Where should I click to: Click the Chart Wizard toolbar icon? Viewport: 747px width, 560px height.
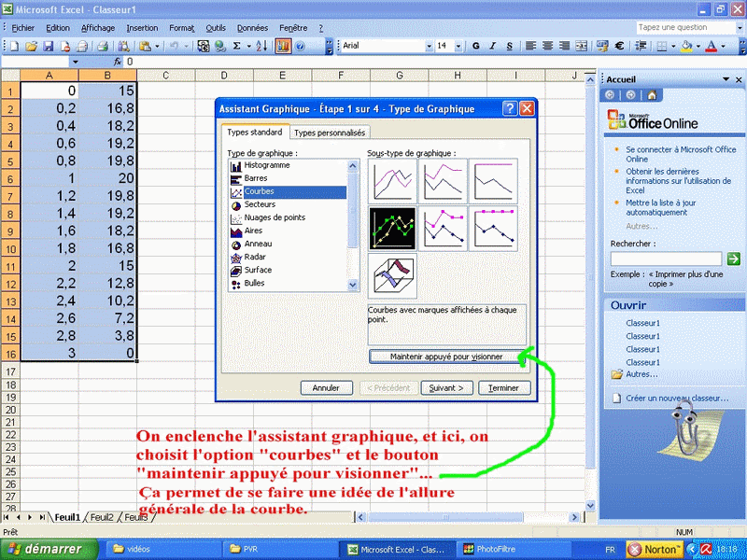pos(283,46)
